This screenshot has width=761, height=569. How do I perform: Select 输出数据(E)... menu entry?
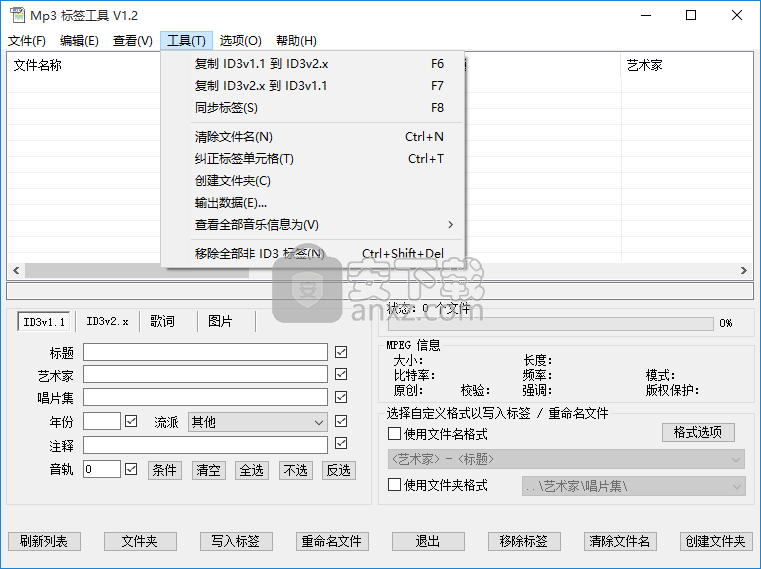click(313, 202)
